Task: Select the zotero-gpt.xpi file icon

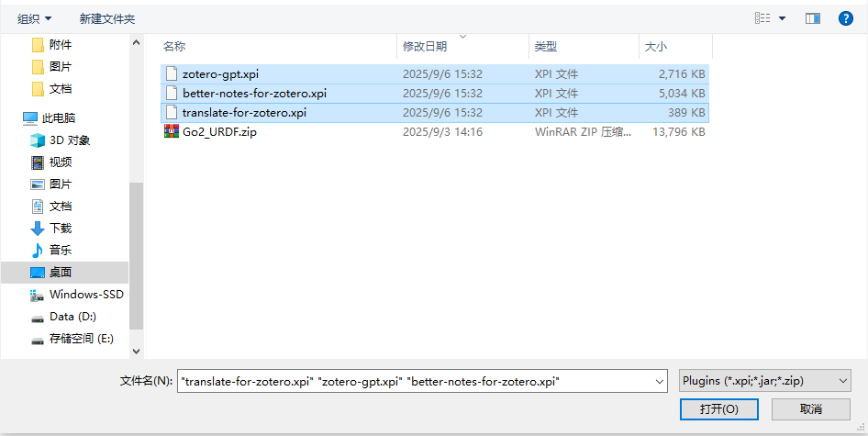Action: coord(172,73)
